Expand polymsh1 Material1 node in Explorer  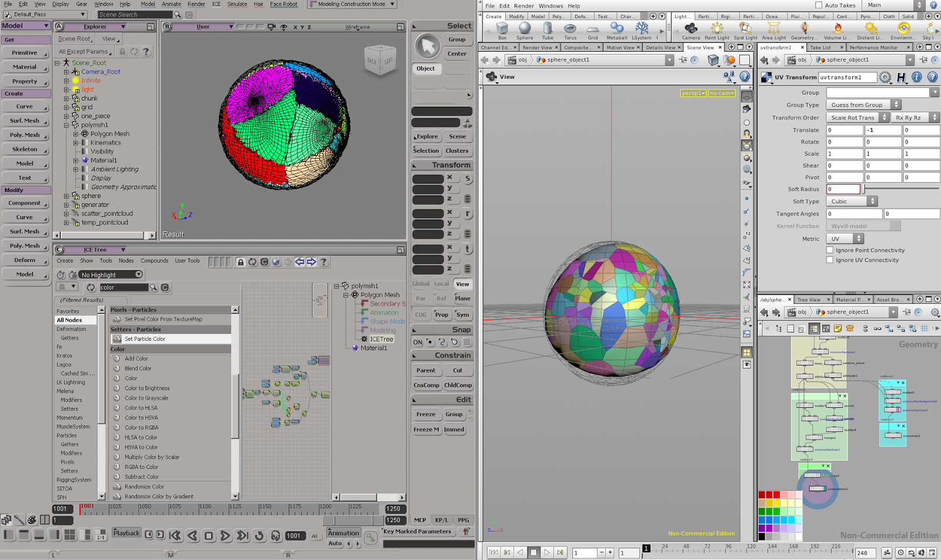76,160
